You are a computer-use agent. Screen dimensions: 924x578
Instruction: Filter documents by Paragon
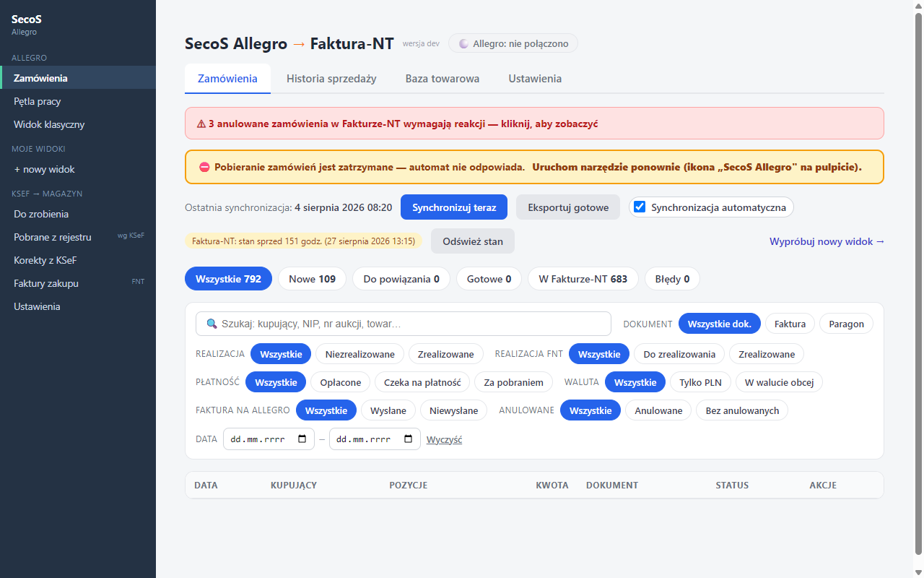point(846,324)
